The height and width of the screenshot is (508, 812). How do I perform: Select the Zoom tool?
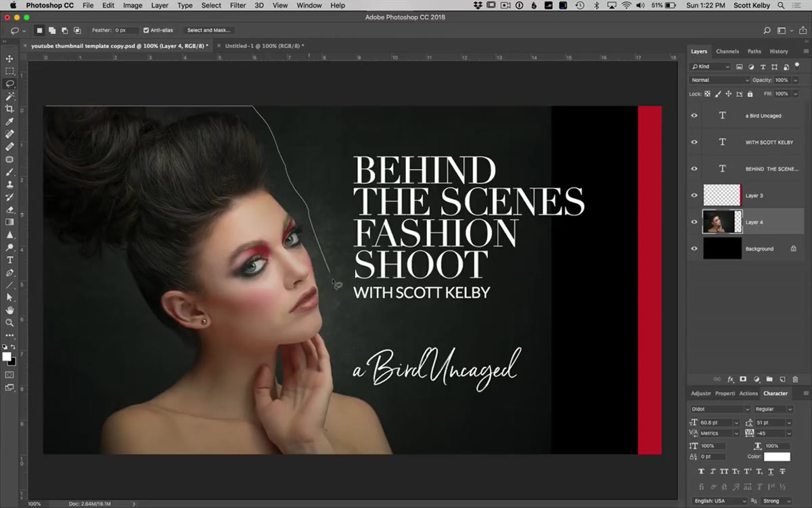tap(9, 323)
